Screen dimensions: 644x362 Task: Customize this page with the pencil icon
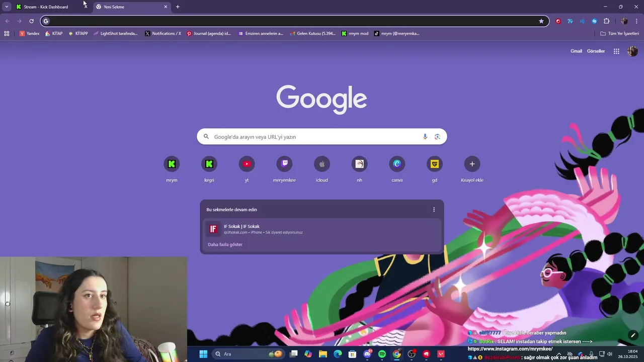point(633,335)
